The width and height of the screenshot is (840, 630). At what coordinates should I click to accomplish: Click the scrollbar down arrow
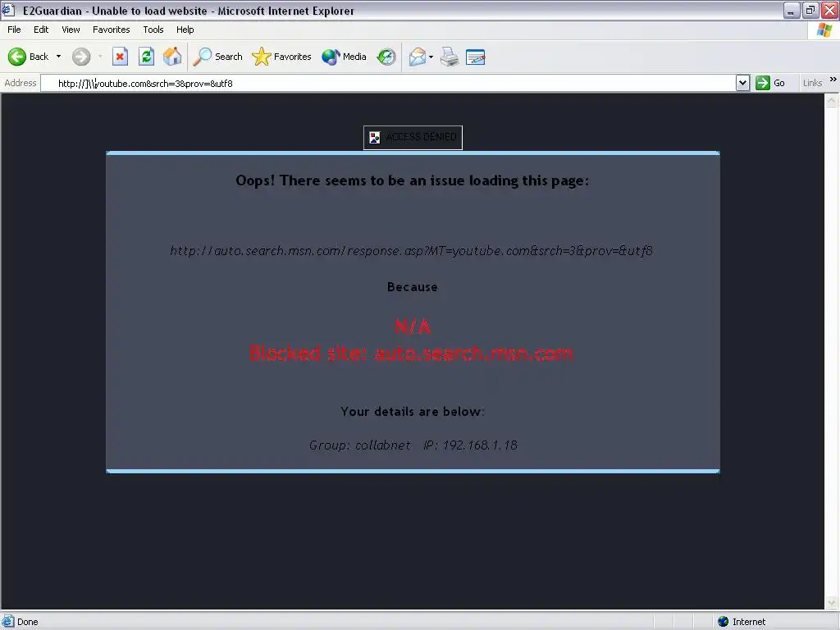coord(832,603)
